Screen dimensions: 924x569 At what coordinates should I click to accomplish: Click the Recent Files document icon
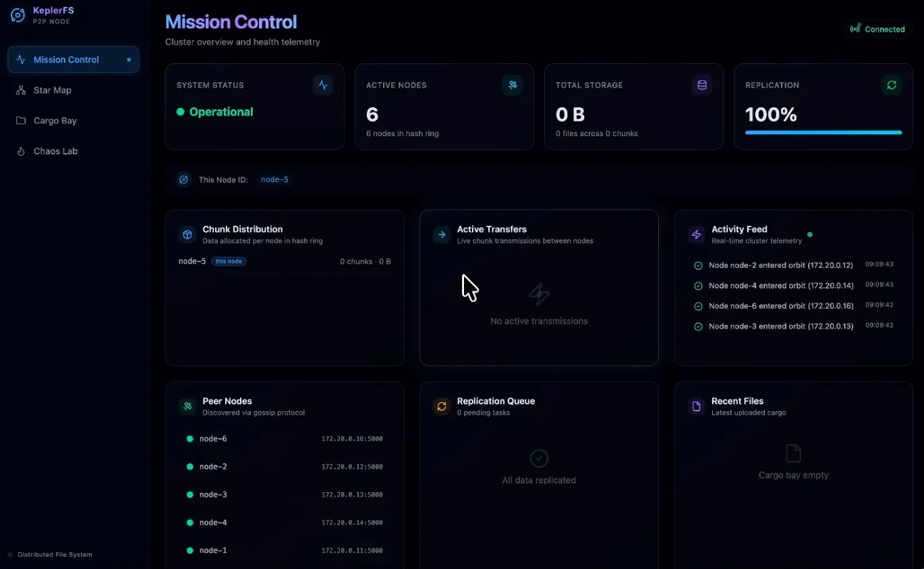pyautogui.click(x=696, y=406)
